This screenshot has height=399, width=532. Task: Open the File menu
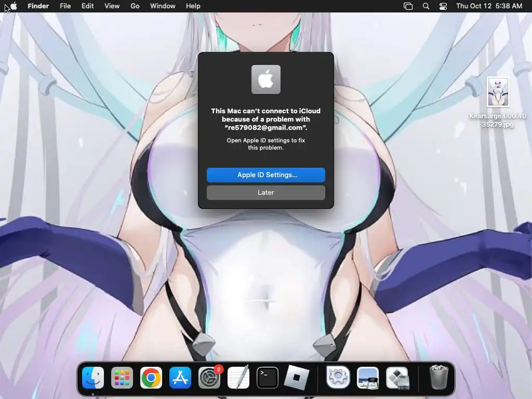point(65,6)
